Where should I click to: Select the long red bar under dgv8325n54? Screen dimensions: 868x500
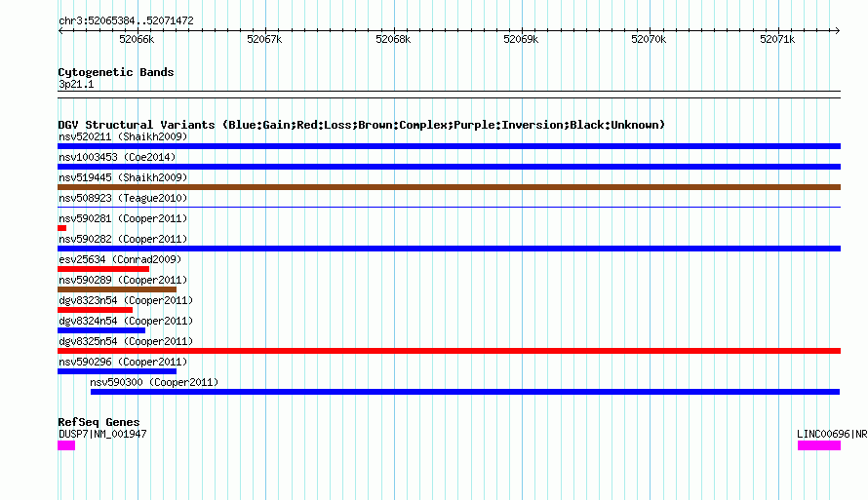449,351
